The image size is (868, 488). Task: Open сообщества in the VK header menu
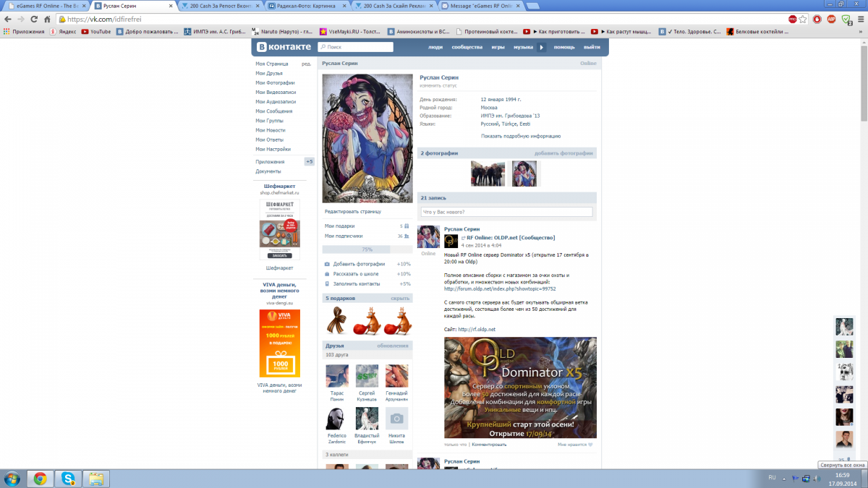(467, 47)
